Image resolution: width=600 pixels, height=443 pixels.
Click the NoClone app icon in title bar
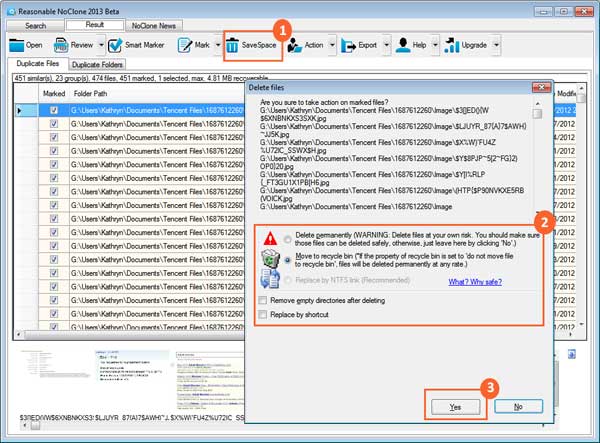(x=11, y=11)
